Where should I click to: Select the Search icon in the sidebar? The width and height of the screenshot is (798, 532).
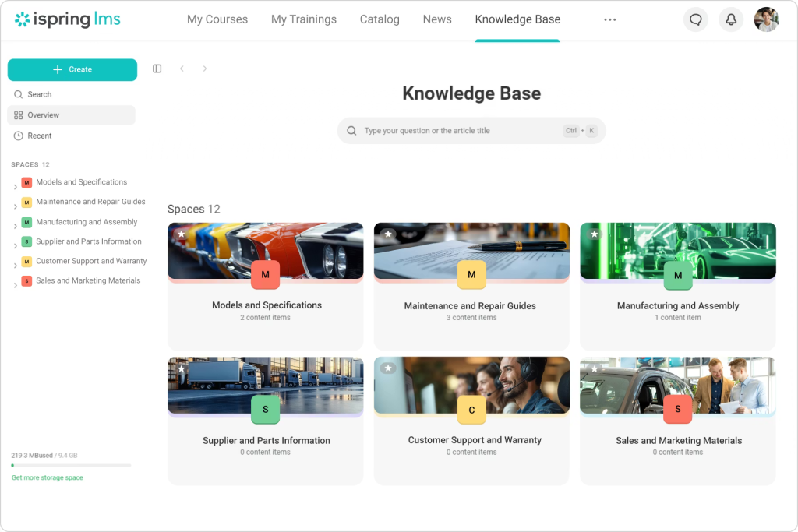pos(18,94)
